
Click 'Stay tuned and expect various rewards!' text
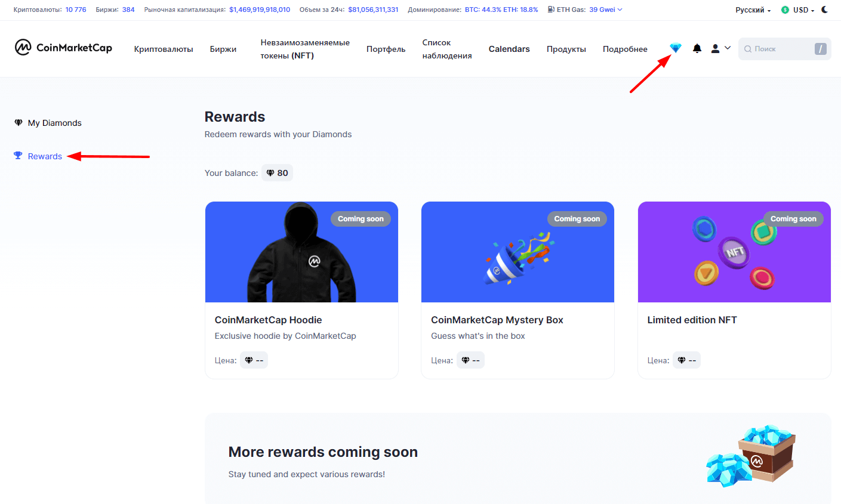pyautogui.click(x=307, y=474)
